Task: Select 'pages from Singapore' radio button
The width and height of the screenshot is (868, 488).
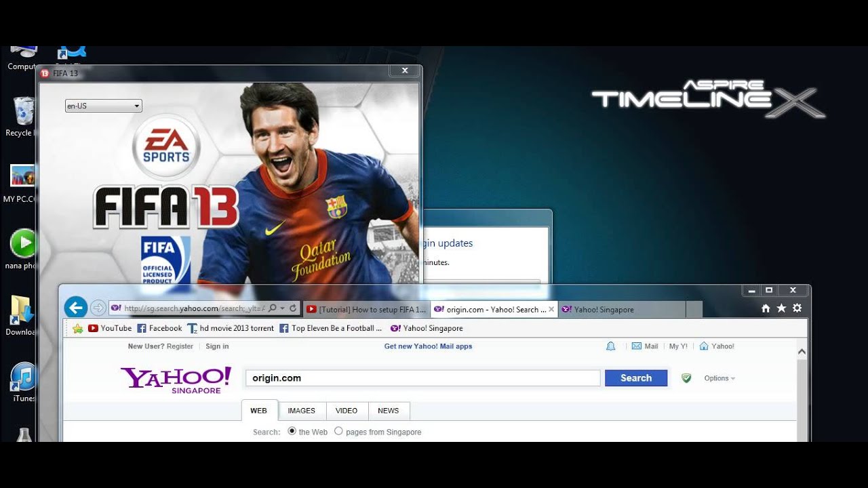Action: 338,431
